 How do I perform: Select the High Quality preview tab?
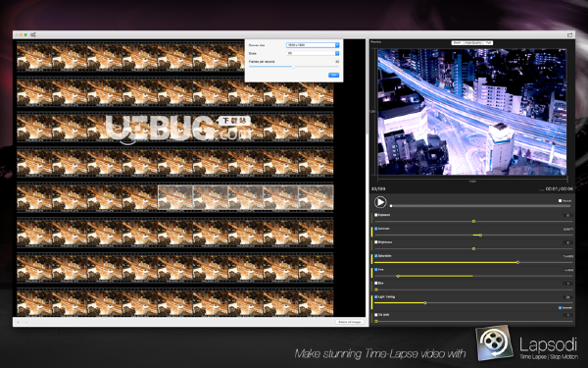[473, 43]
